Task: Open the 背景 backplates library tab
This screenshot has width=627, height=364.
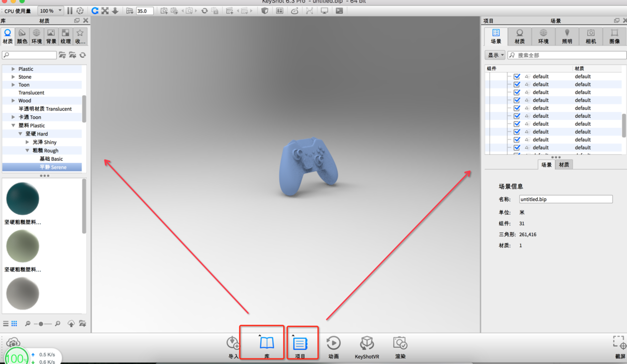Action: tap(51, 36)
